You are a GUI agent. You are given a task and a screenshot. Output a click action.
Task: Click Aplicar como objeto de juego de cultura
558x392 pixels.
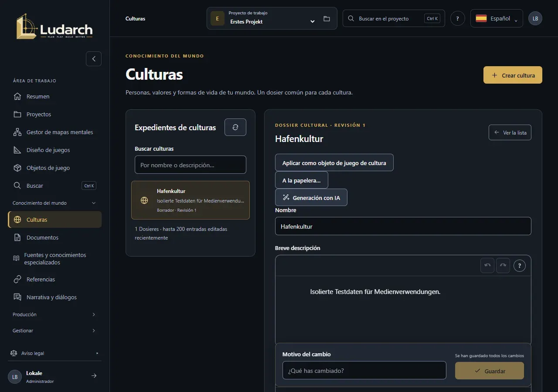click(334, 162)
